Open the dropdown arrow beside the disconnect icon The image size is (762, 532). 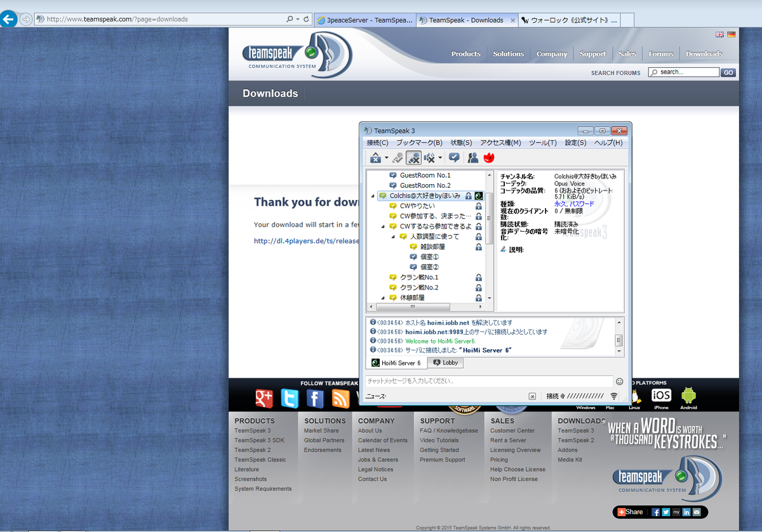(386, 158)
